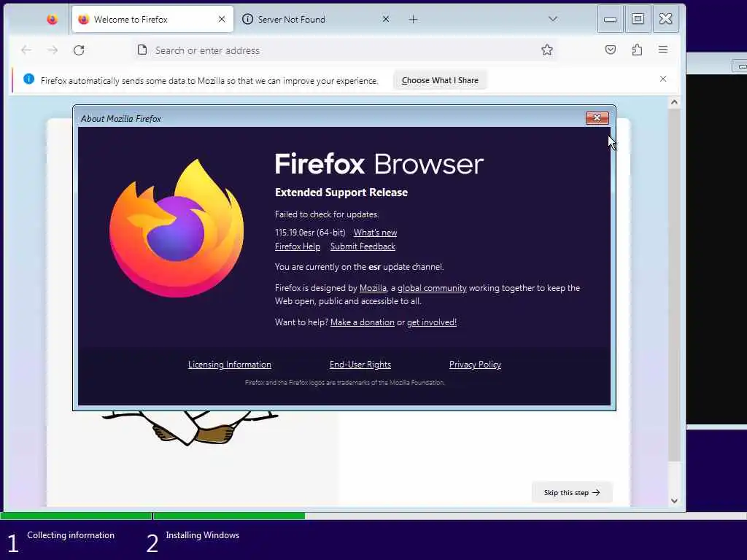Click the Installing Windows setup step
This screenshot has width=747, height=560.
coord(203,535)
